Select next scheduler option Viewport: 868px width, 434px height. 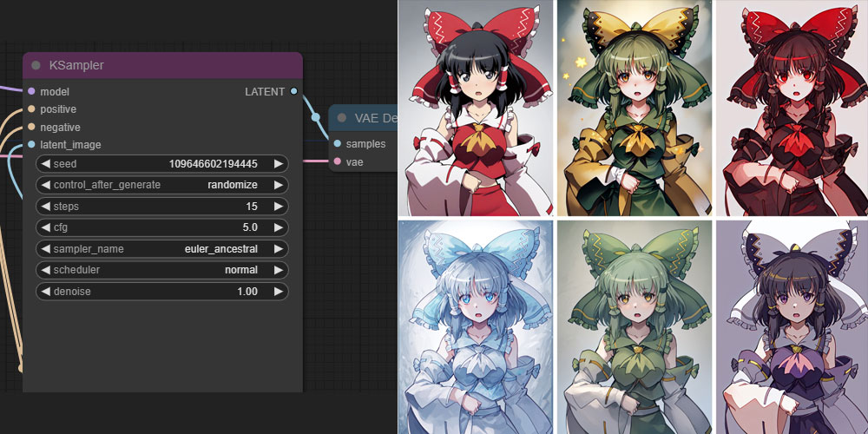279,270
